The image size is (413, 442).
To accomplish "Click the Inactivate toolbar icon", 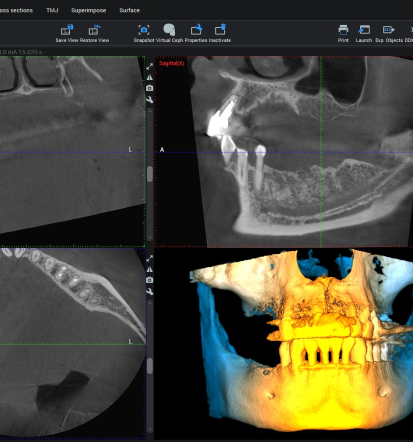I will click(x=220, y=30).
